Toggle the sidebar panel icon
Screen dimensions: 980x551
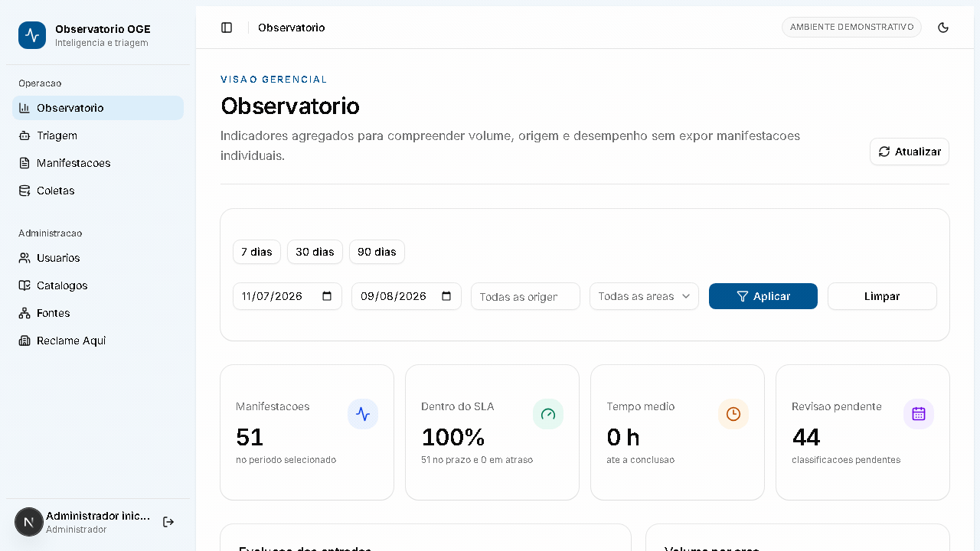pyautogui.click(x=227, y=28)
